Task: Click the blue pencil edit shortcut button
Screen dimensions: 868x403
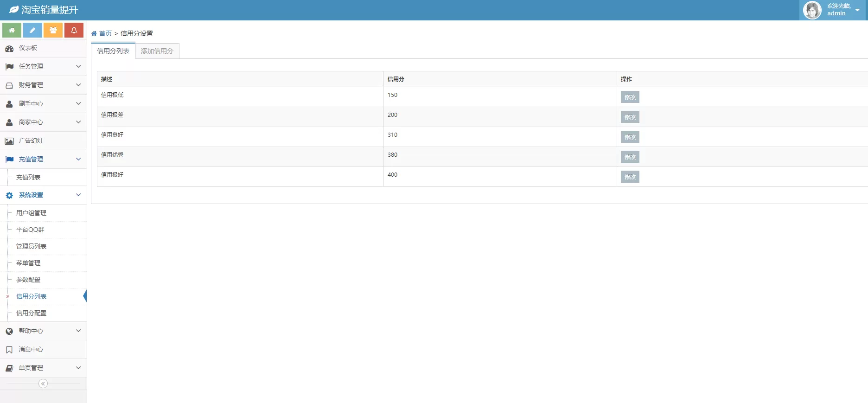Action: click(32, 30)
